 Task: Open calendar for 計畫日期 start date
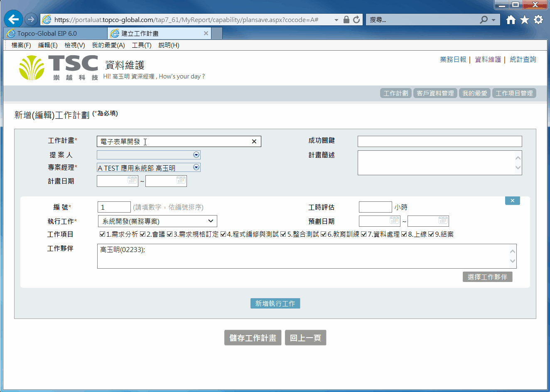tap(132, 180)
